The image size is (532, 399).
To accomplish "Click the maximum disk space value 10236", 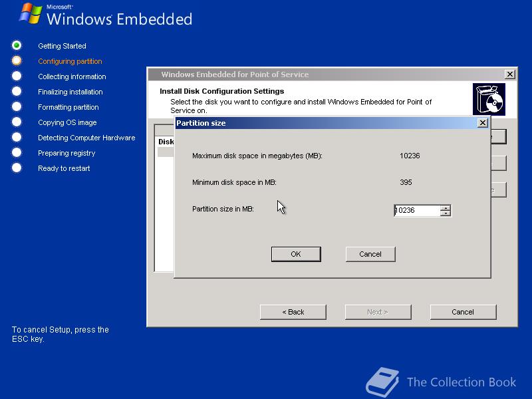I will [410, 156].
